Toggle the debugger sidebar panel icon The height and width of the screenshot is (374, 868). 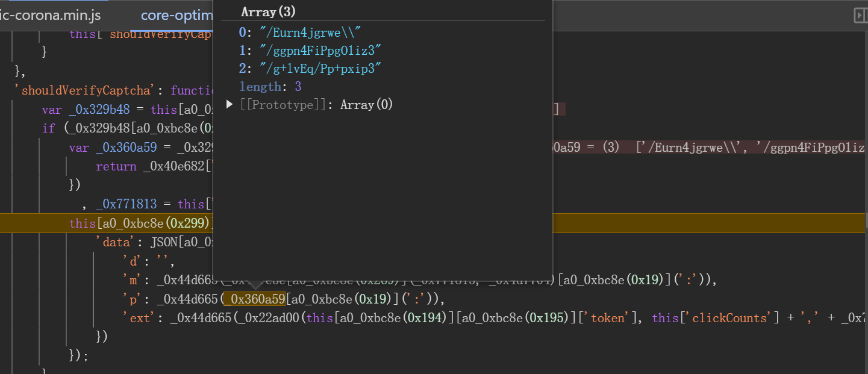[860, 15]
